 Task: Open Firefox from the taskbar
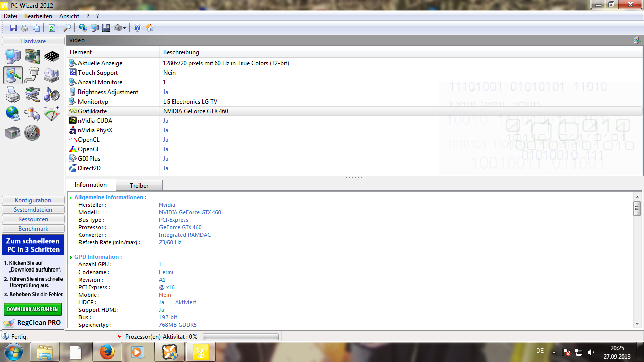(x=107, y=352)
